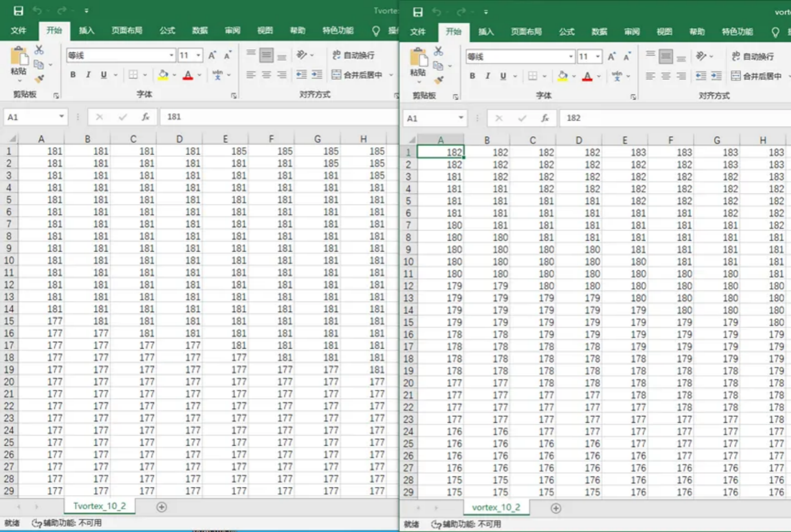The image size is (791, 532).
Task: Decrease indent in right window
Action: [x=700, y=76]
